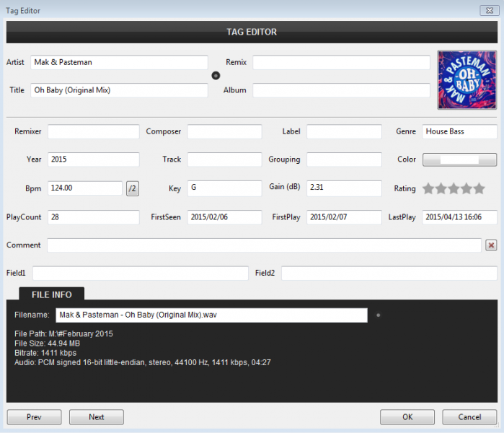This screenshot has height=433, width=504.
Task: Confirm changes with OK button
Action: (x=407, y=417)
